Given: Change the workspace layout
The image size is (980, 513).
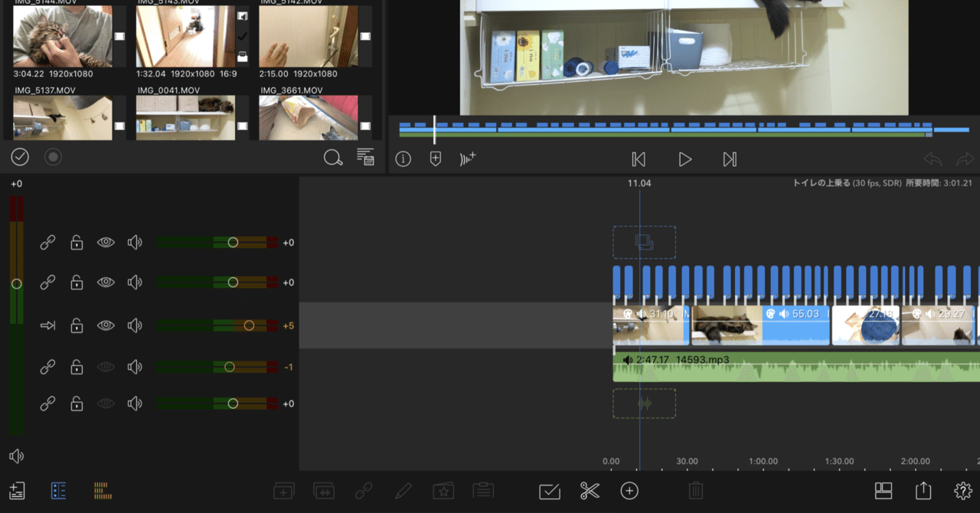Looking at the screenshot, I should [884, 491].
